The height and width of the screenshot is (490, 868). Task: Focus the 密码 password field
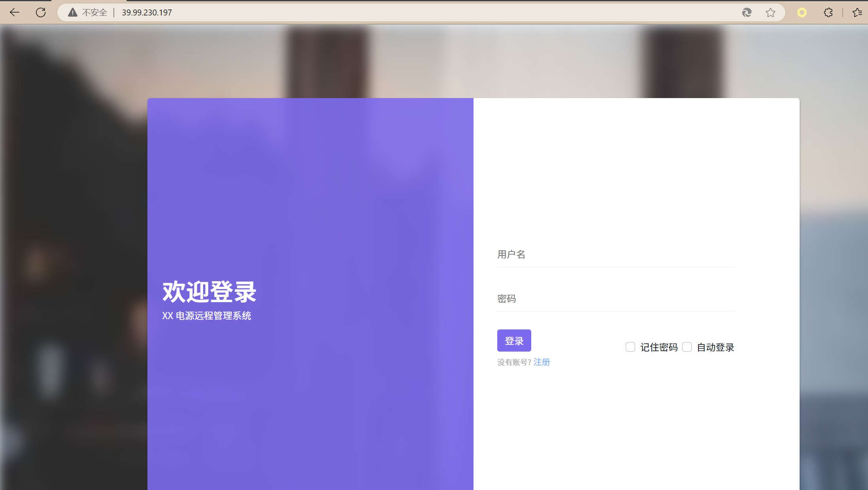[x=615, y=299]
